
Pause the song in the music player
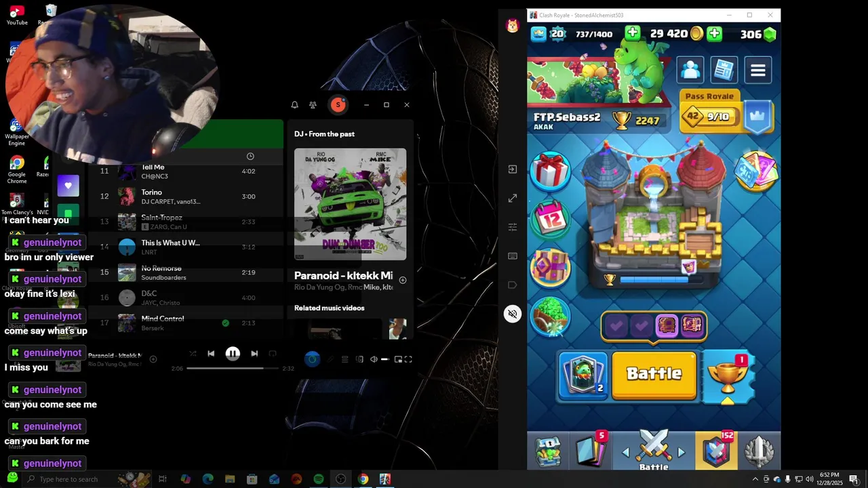(x=233, y=353)
